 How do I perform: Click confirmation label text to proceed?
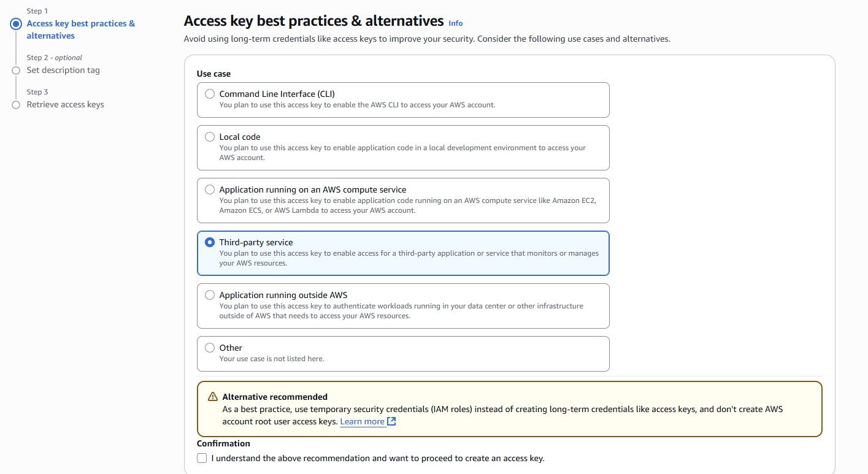pyautogui.click(x=378, y=458)
